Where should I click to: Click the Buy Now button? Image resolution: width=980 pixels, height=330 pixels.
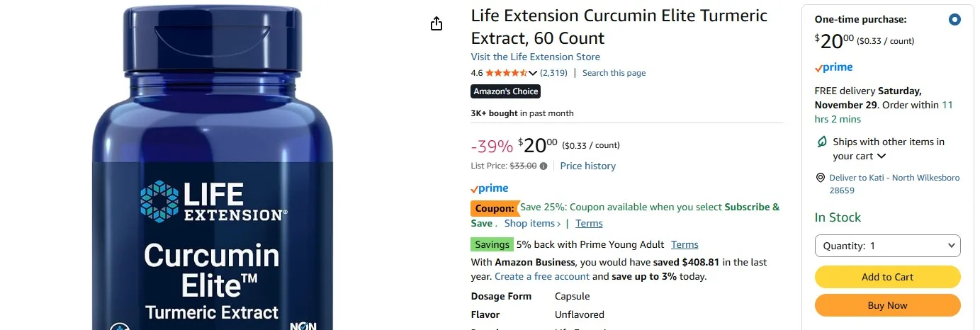coord(887,305)
